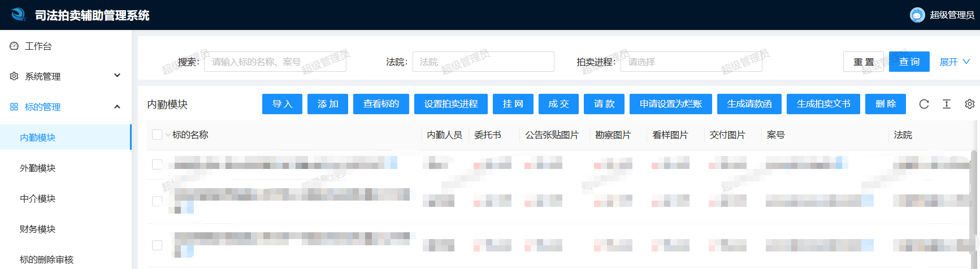Open the 超级管理员 user avatar
This screenshot has height=269, width=980.
tap(917, 15)
